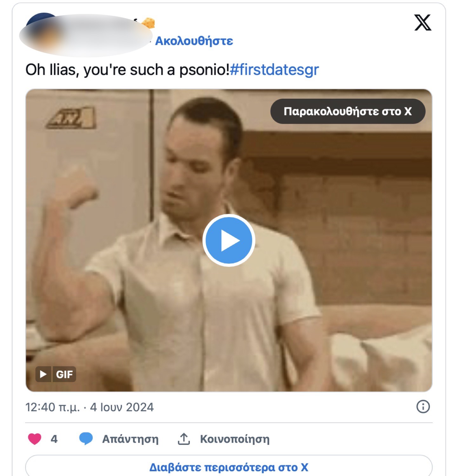461x476 pixels.
Task: Click the share upload arrow icon
Action: pyautogui.click(x=184, y=439)
